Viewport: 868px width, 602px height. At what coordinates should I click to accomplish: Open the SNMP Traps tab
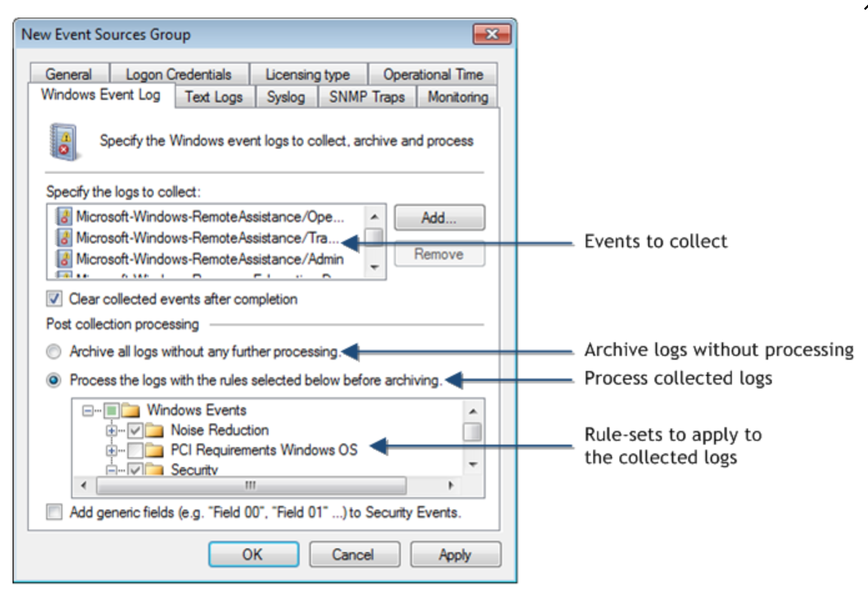367,97
